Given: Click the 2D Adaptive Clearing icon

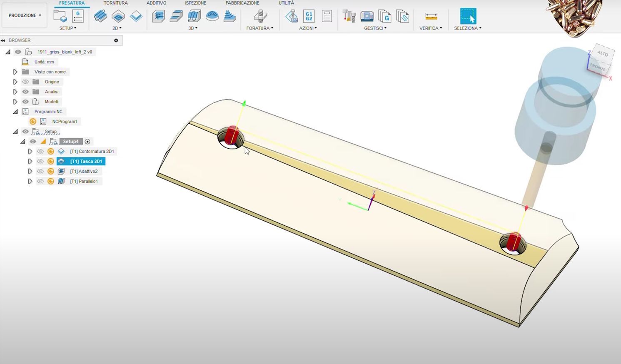Looking at the screenshot, I should tap(100, 16).
